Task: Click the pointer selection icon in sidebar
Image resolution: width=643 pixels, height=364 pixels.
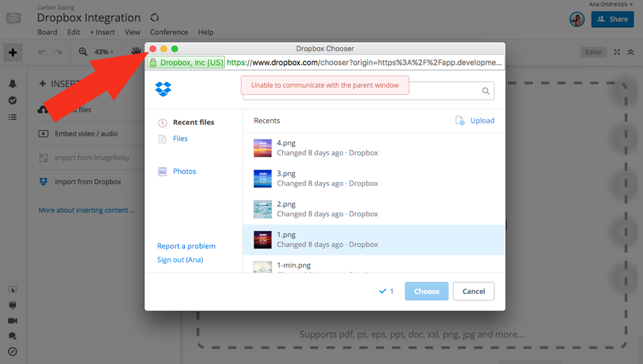Action: pos(13,290)
